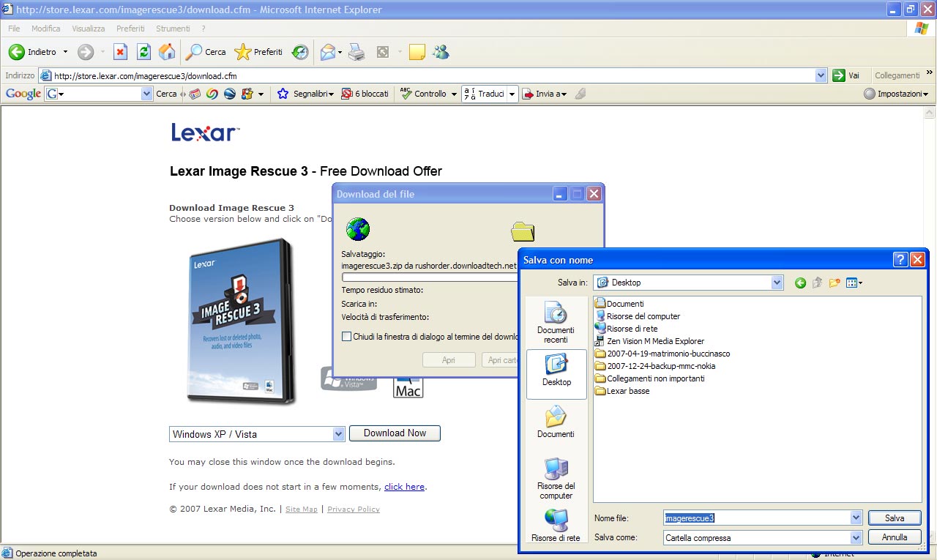Click the Salva button
This screenshot has width=937, height=560.
click(x=895, y=518)
